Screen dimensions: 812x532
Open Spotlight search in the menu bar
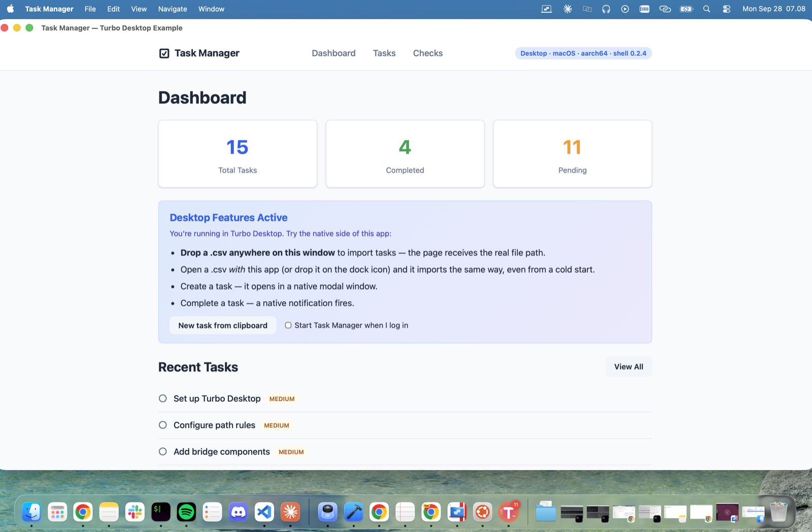(706, 9)
